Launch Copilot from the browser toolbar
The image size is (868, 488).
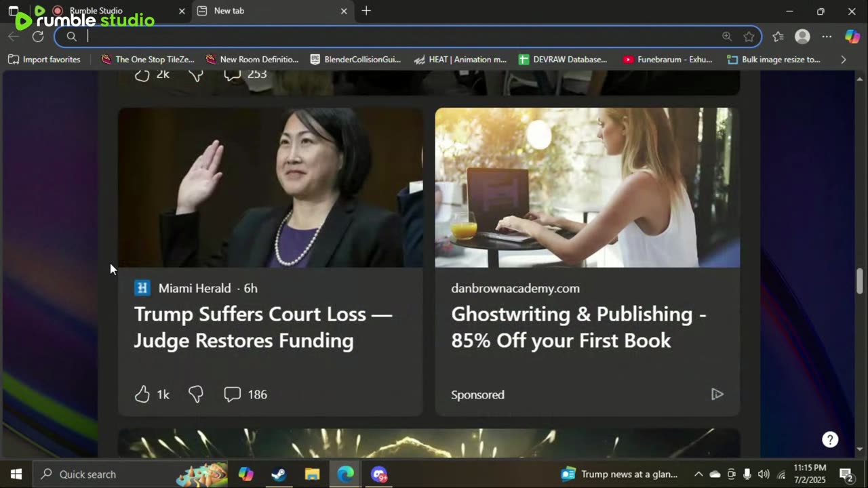852,37
